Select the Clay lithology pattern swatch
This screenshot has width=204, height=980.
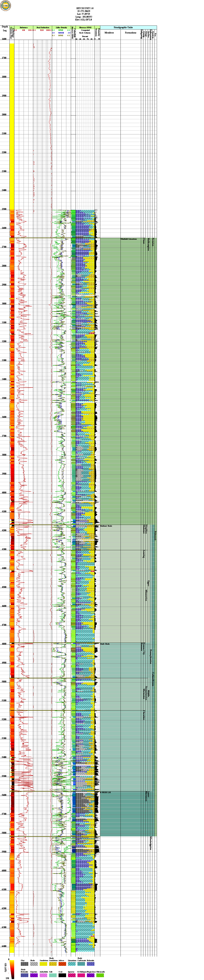coord(24,964)
